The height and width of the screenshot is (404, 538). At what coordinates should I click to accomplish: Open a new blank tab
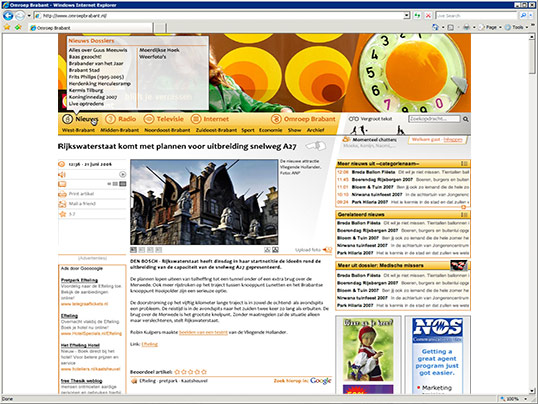click(160, 28)
